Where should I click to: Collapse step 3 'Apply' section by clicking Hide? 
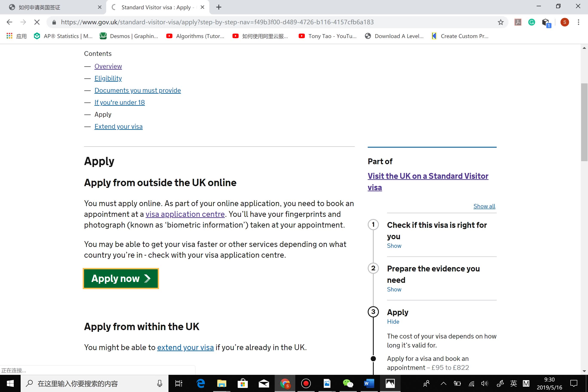point(392,322)
